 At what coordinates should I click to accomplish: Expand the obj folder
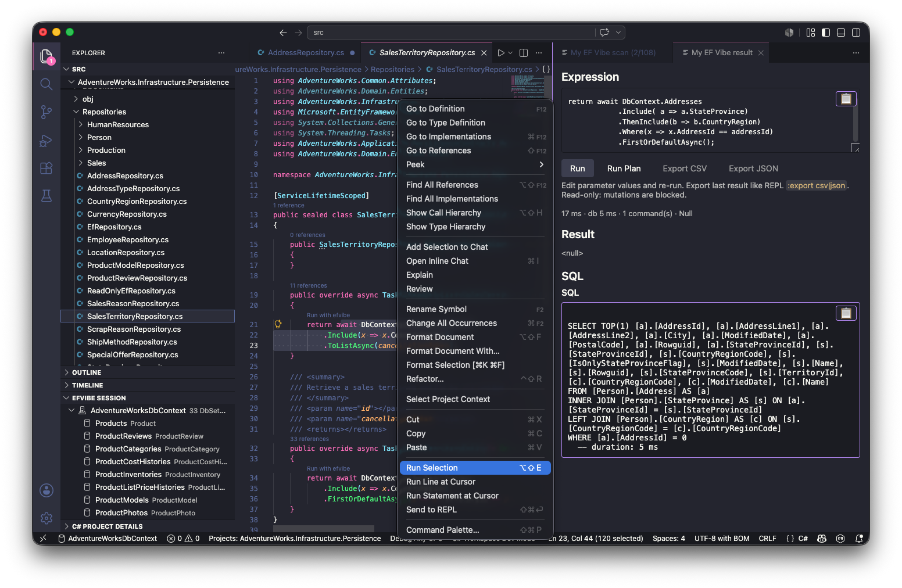point(148,99)
